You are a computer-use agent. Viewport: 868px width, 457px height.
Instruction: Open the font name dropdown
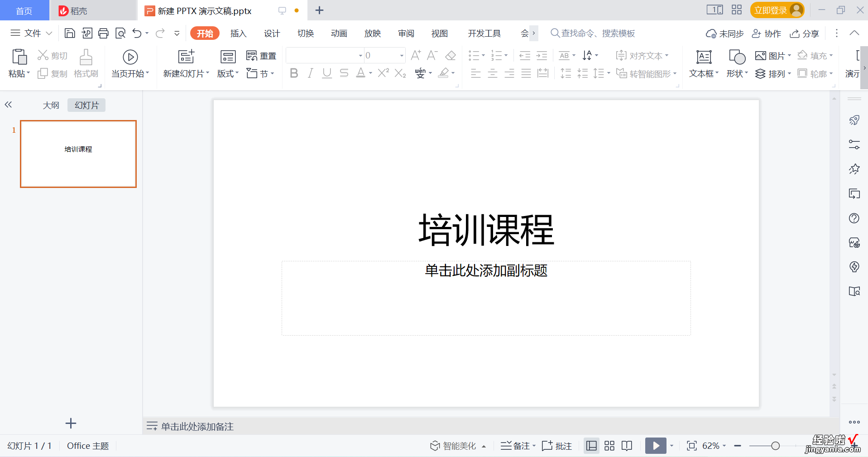tap(360, 56)
